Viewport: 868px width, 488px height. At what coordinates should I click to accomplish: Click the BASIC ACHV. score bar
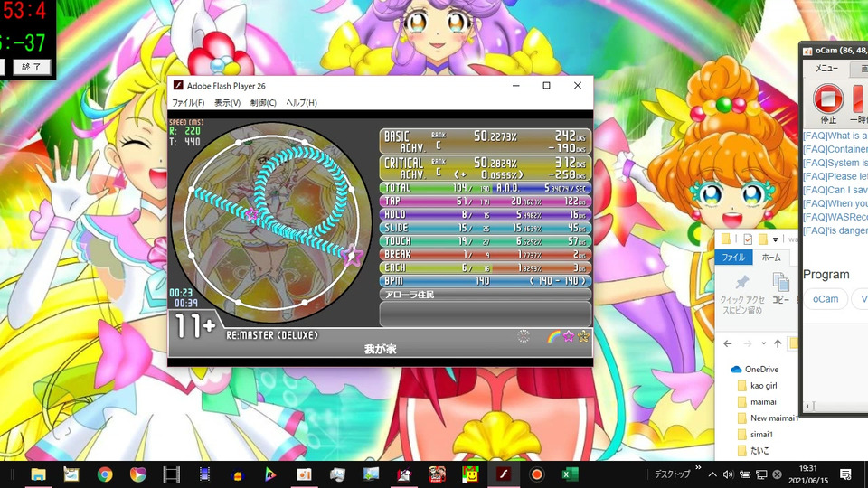pyautogui.click(x=486, y=142)
